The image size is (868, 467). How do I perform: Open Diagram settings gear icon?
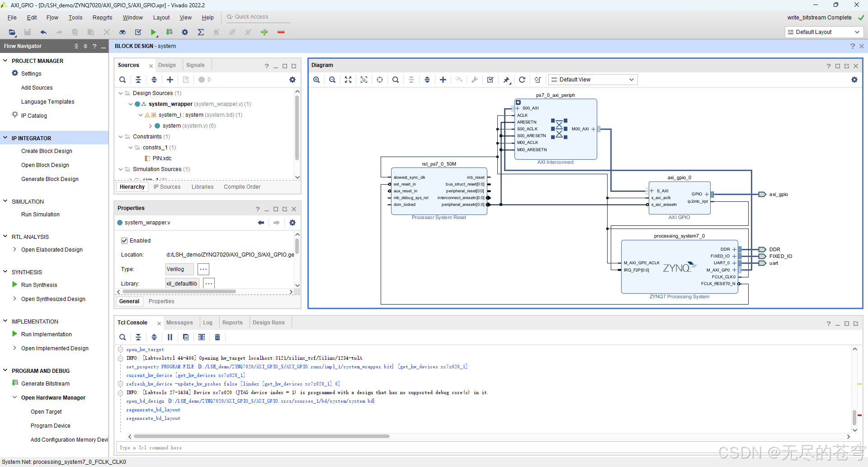854,80
